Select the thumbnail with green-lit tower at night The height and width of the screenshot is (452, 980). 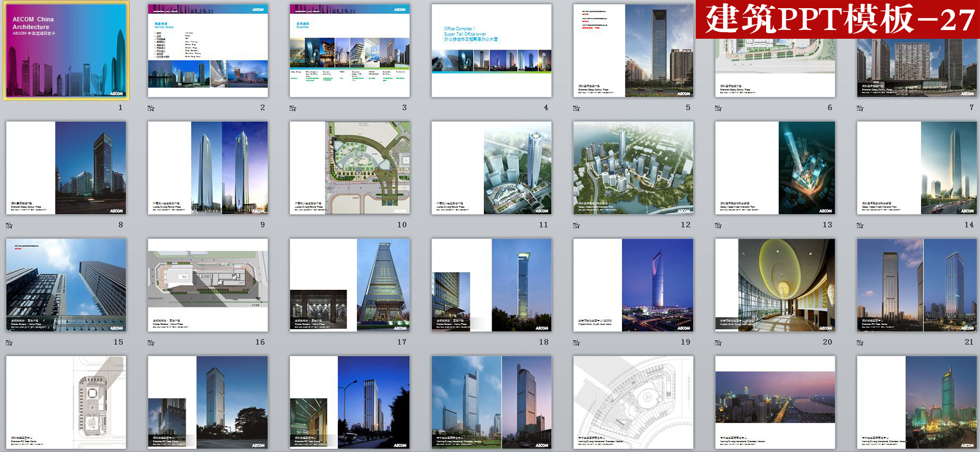[x=917, y=402]
